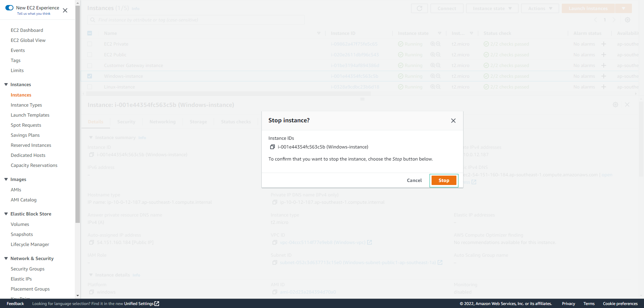Open Limits in sidebar

click(x=17, y=70)
